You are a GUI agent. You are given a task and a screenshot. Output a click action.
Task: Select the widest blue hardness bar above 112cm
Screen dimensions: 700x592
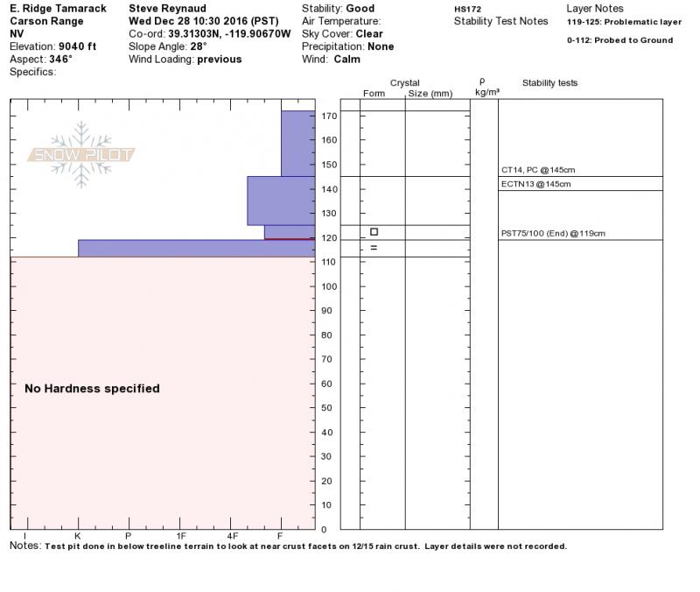pyautogui.click(x=196, y=248)
